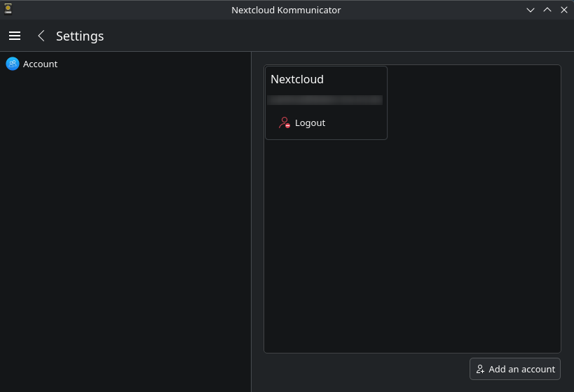This screenshot has width=574, height=392.
Task: Click the Settings page heading
Action: tap(80, 36)
